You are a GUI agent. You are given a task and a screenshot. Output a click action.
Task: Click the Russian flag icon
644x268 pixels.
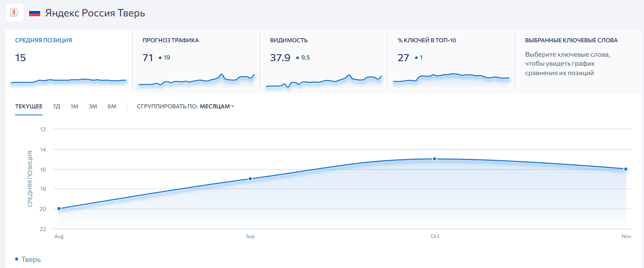pos(34,13)
